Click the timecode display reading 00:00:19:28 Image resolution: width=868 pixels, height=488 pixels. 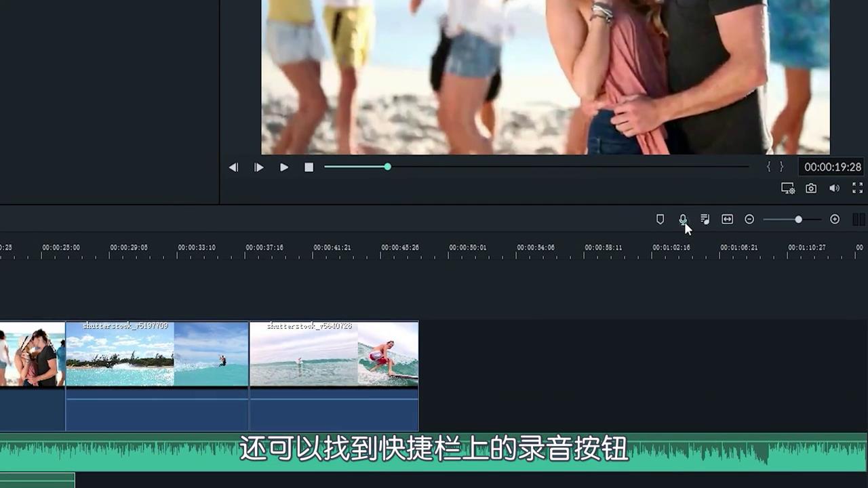point(832,167)
